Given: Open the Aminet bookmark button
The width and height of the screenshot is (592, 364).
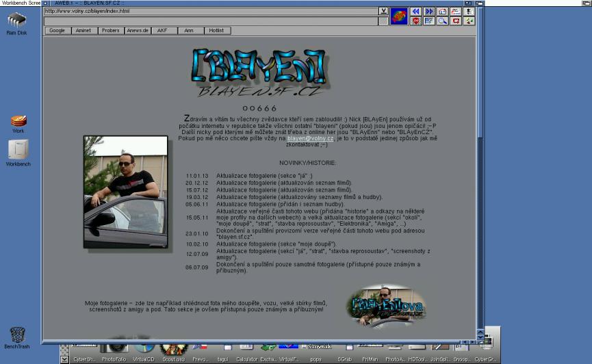Looking at the screenshot, I should pos(83,31).
